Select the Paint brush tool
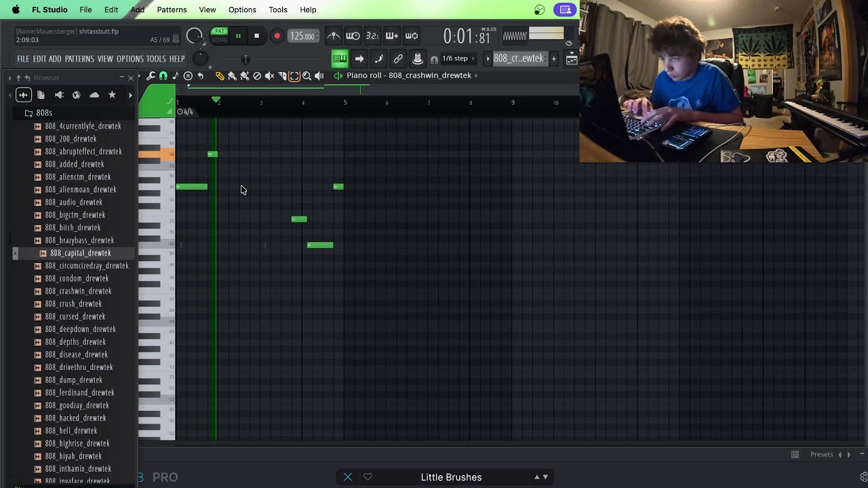Viewport: 868px width, 488px height. tap(232, 76)
